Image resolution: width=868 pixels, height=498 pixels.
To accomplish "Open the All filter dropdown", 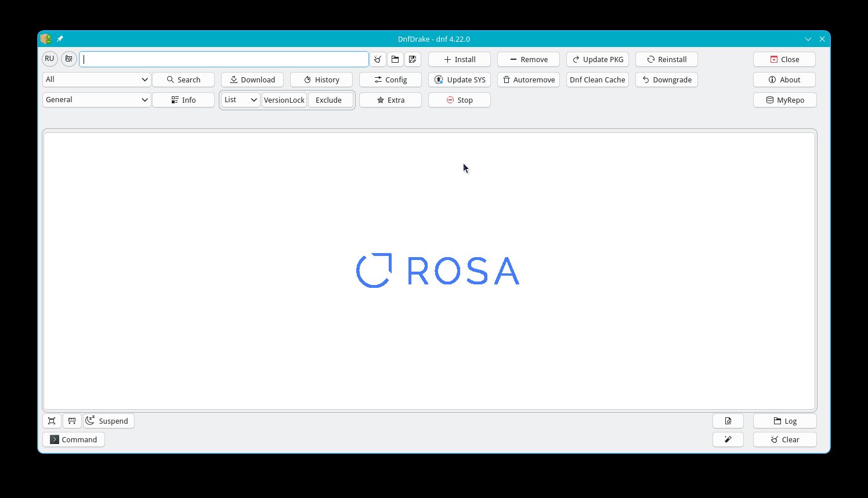I will point(96,80).
